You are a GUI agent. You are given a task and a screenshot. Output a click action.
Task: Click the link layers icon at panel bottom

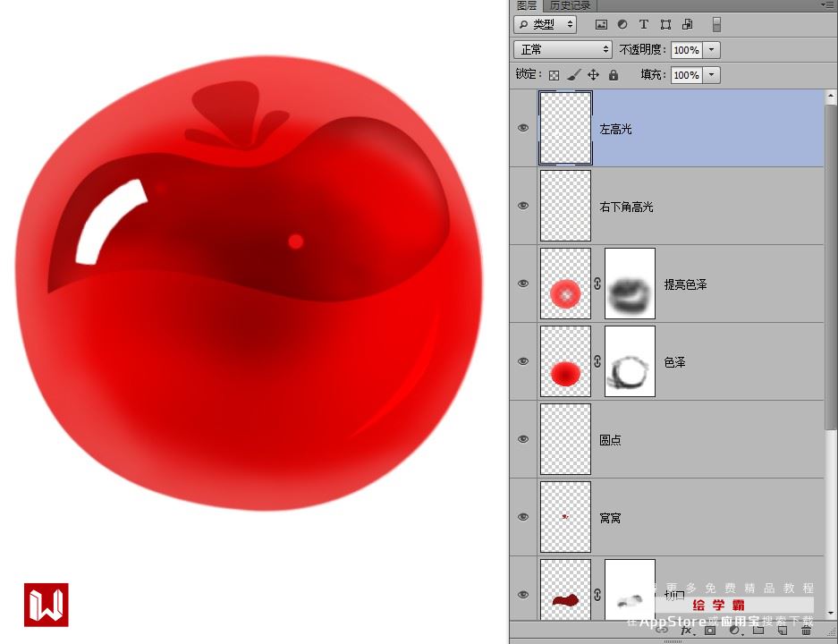coord(662,630)
